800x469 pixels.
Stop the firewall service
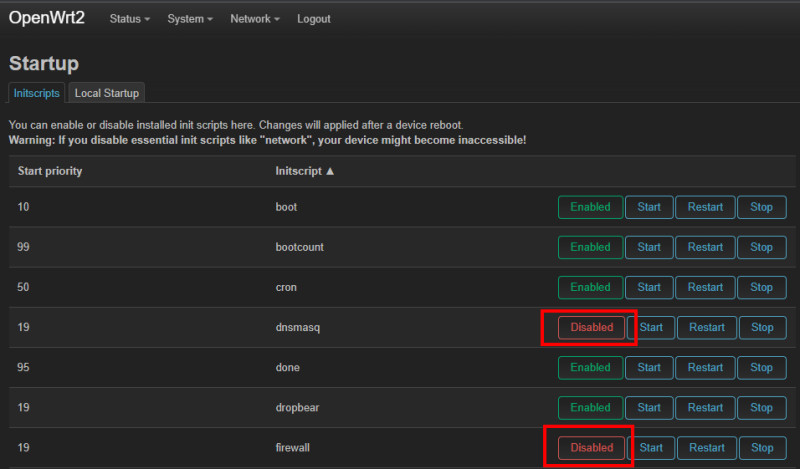point(762,447)
